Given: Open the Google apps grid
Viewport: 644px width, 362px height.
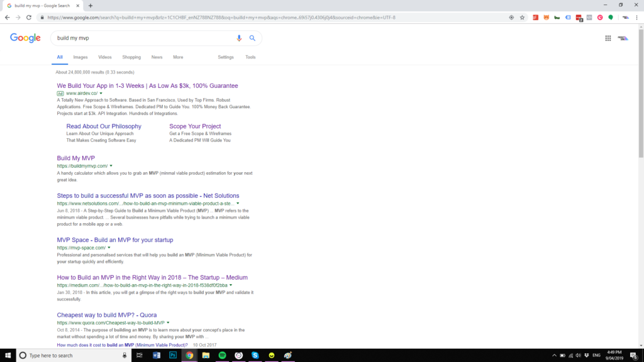Looking at the screenshot, I should pos(608,38).
